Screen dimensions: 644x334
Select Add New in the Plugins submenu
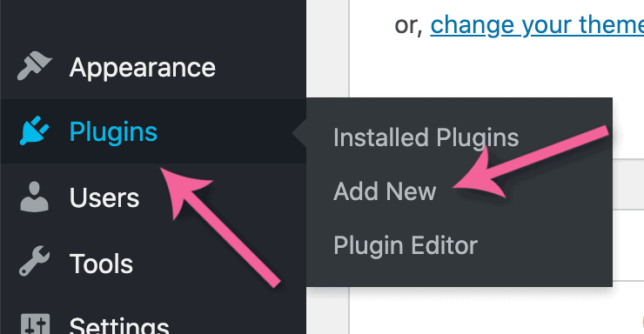385,191
